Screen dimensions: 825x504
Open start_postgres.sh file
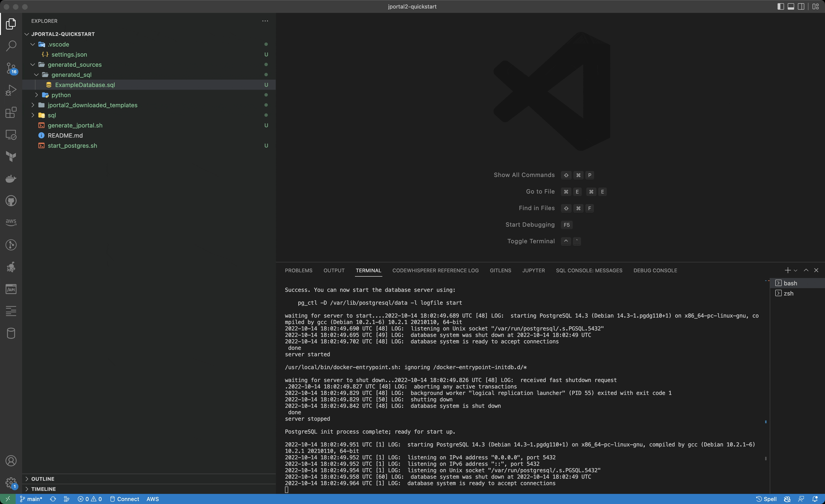149,146
